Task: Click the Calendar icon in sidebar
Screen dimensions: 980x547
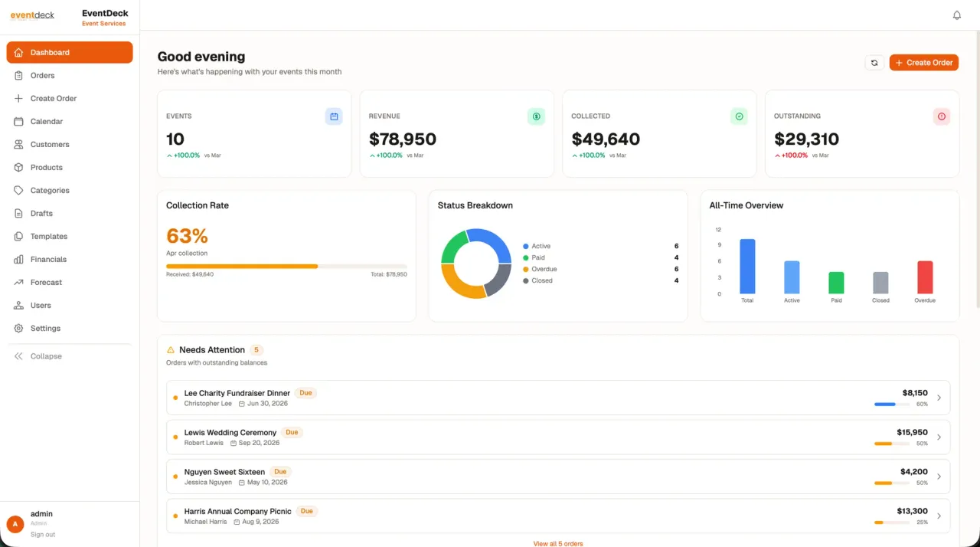Action: (18, 122)
